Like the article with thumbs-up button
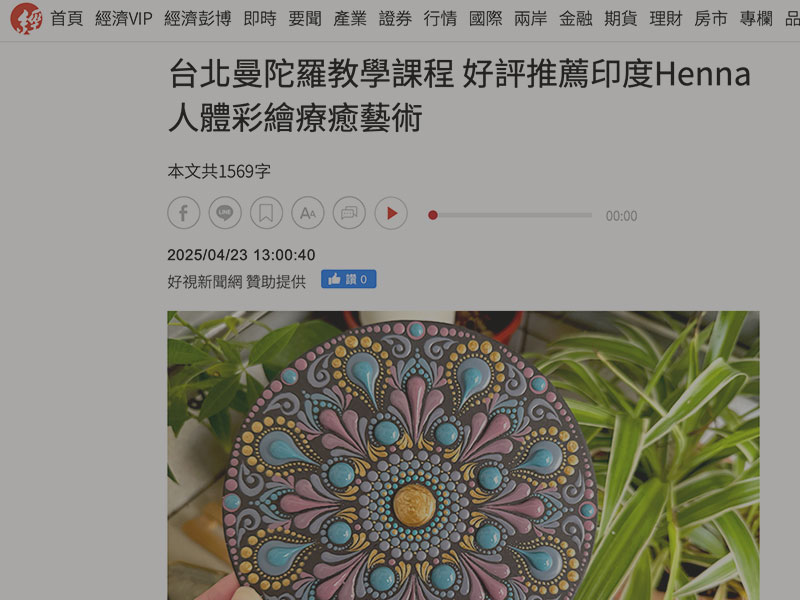Image resolution: width=800 pixels, height=600 pixels. click(x=348, y=279)
